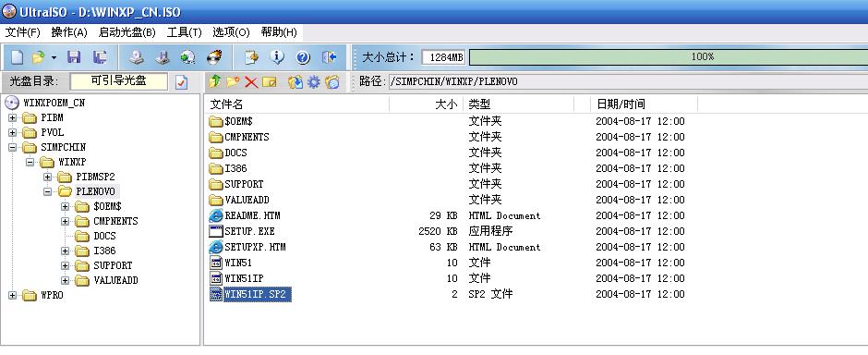
Task: Go up one folder with green arrow icon
Action: [x=215, y=82]
